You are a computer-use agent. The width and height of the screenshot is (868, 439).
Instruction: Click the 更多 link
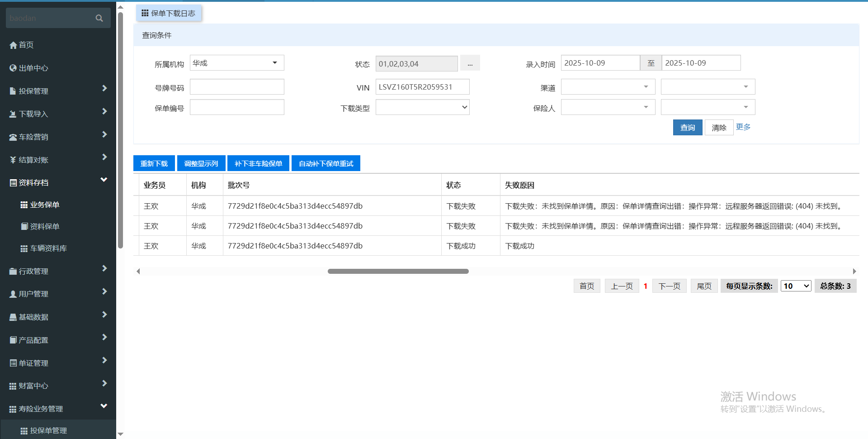743,127
